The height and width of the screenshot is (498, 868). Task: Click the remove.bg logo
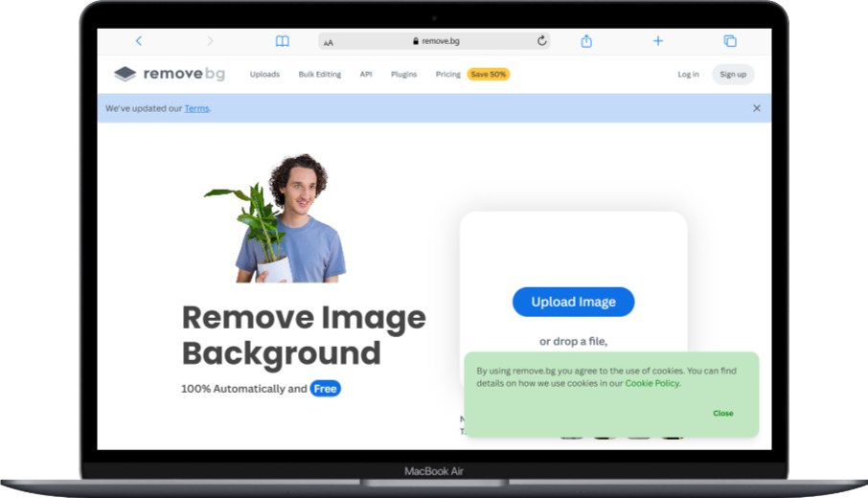point(170,74)
